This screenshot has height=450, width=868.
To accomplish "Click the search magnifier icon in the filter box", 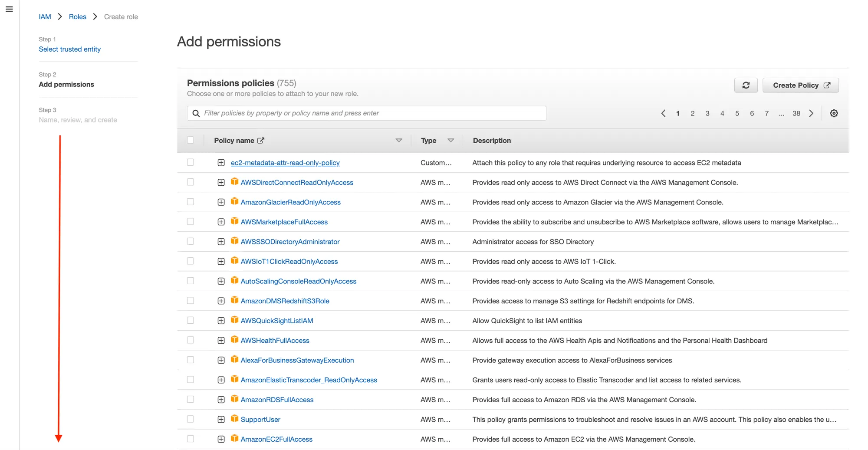I will point(196,113).
